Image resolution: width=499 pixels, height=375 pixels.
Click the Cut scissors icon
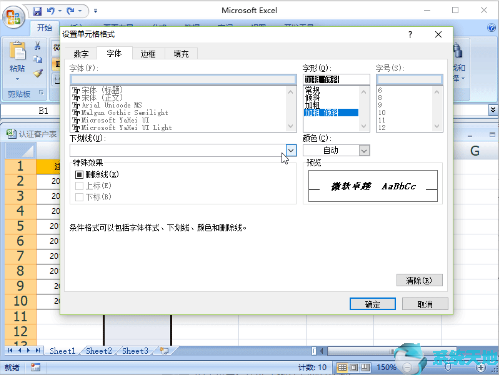pyautogui.click(x=38, y=45)
